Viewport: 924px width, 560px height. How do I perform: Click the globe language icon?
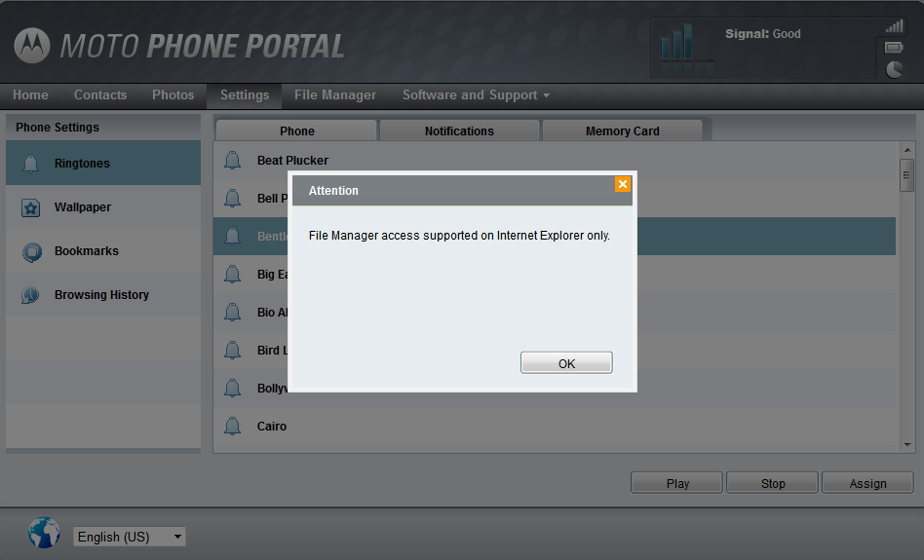click(44, 533)
